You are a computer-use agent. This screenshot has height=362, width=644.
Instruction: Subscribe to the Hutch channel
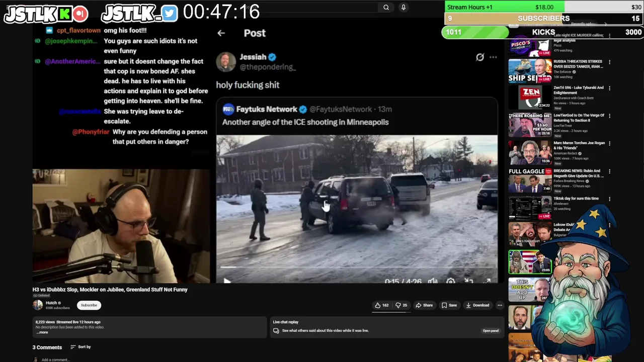click(x=89, y=305)
